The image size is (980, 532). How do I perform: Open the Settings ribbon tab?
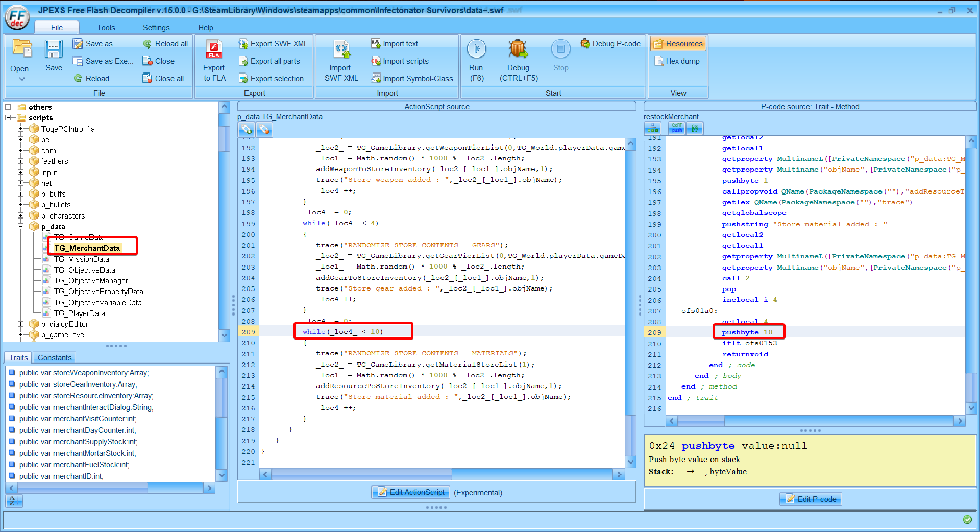(156, 28)
